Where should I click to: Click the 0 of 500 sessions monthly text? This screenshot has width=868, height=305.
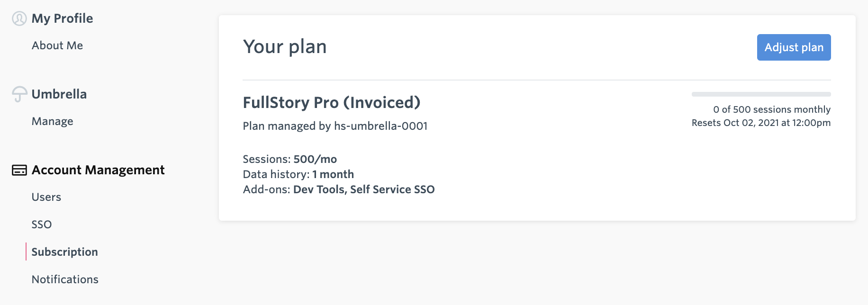click(x=772, y=109)
